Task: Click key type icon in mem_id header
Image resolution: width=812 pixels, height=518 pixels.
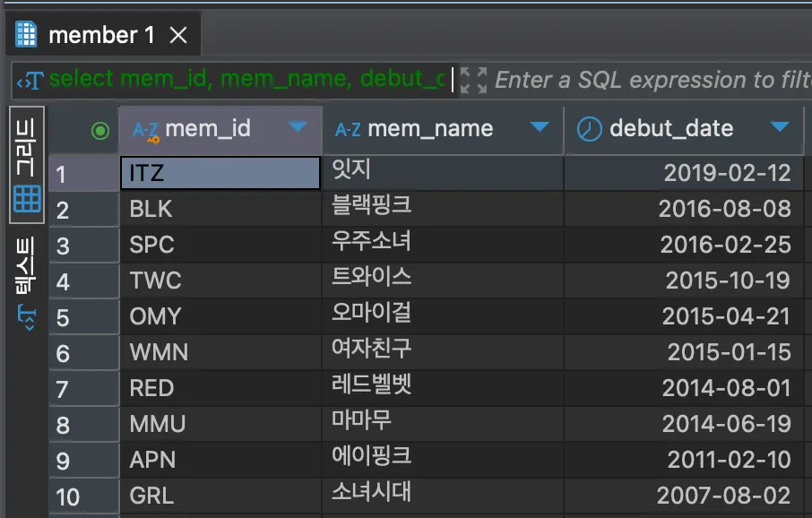Action: click(x=145, y=131)
